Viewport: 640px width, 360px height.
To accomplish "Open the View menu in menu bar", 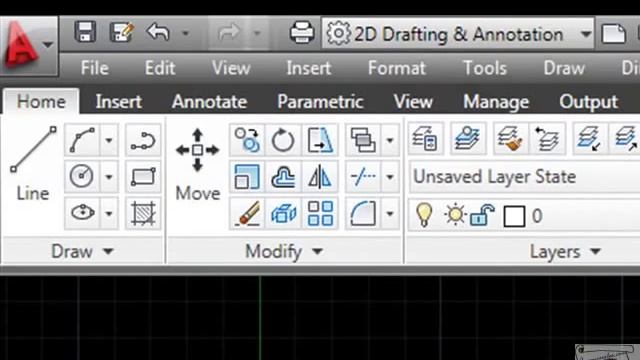I will [x=231, y=68].
